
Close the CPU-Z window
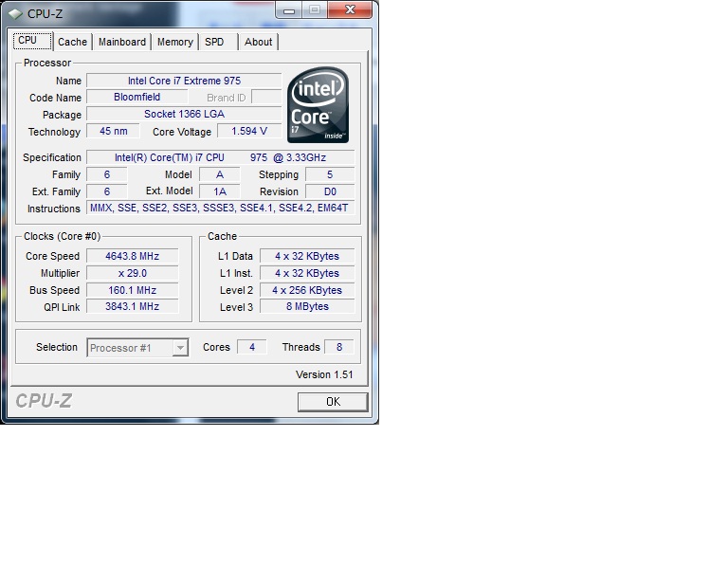tap(349, 10)
